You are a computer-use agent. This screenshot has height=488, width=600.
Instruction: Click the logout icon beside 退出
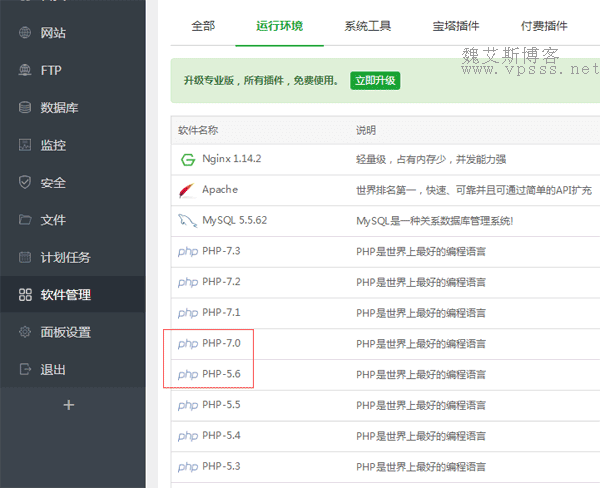pos(25,369)
